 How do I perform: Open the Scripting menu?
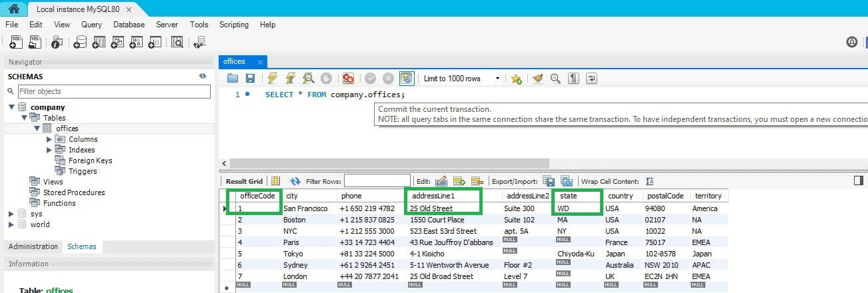(234, 25)
